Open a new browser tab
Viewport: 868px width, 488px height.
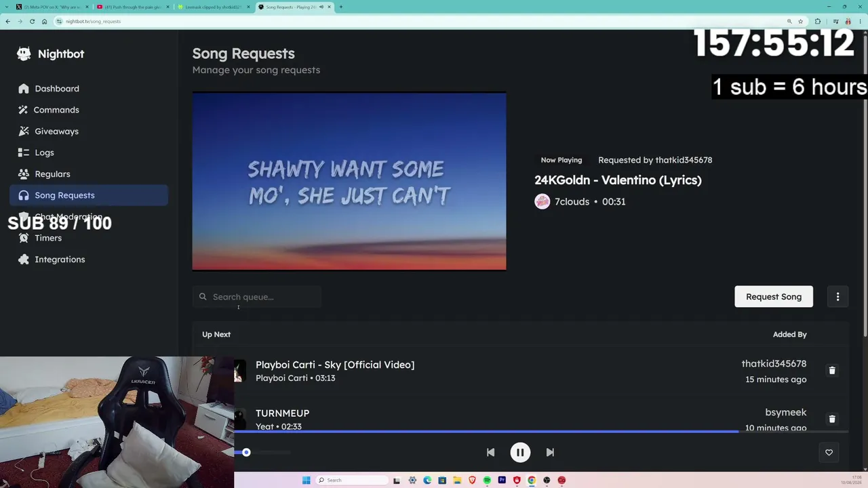click(x=341, y=7)
